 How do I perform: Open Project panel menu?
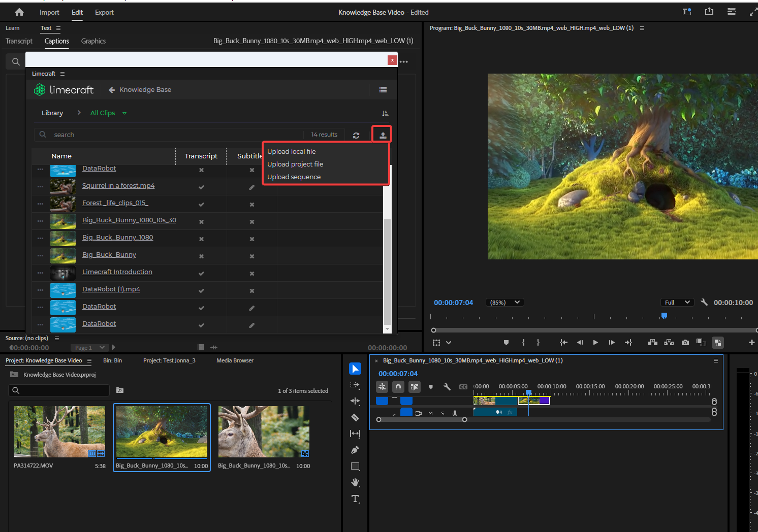pos(89,361)
